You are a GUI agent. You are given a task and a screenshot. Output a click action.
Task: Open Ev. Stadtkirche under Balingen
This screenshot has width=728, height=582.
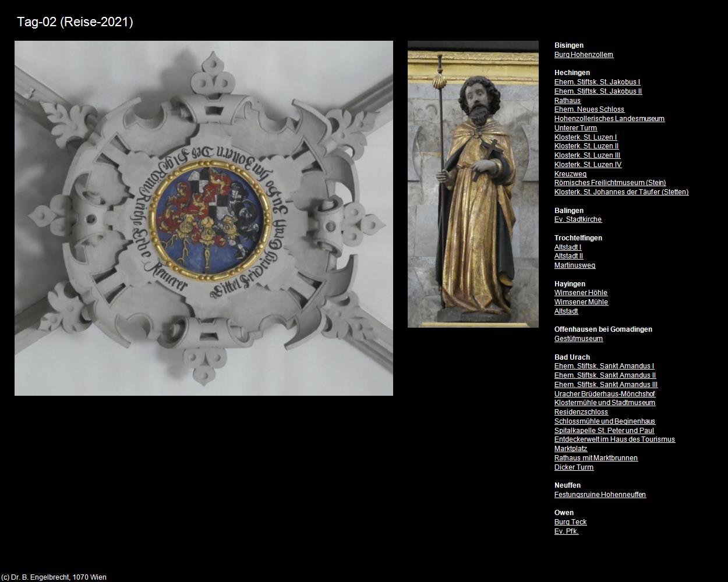point(578,219)
